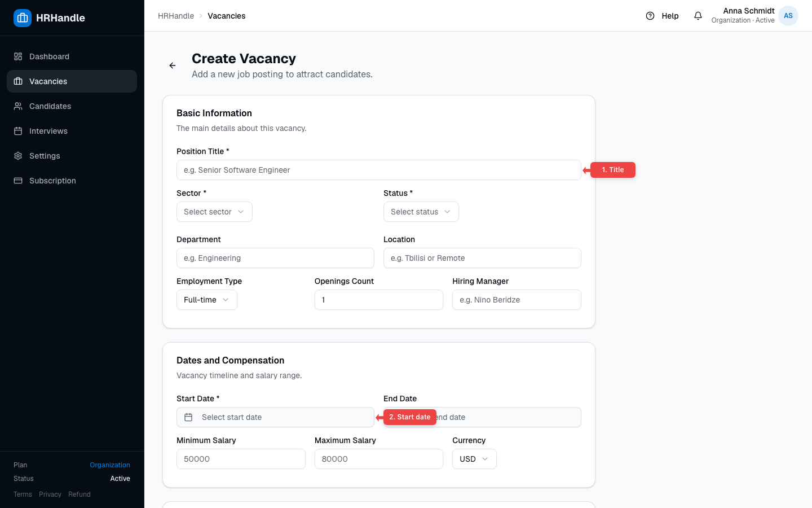Viewport: 812px width, 508px height.
Task: Open Dashboard from the sidebar
Action: click(72, 56)
